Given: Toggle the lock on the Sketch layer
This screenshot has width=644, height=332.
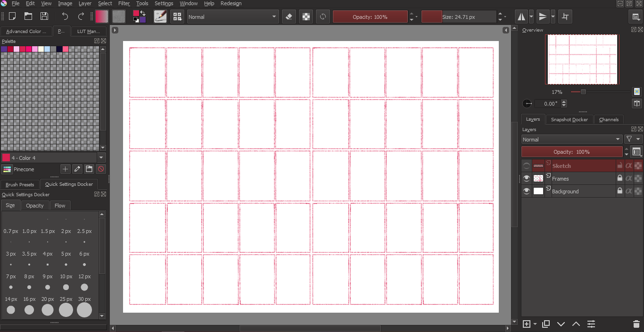Looking at the screenshot, I should [x=620, y=166].
